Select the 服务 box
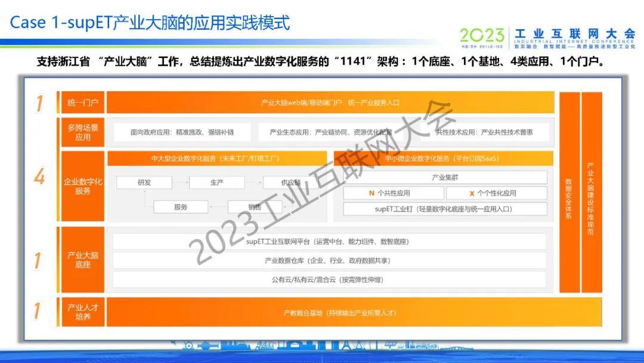Screen dimensions: 644x363 click(181, 207)
